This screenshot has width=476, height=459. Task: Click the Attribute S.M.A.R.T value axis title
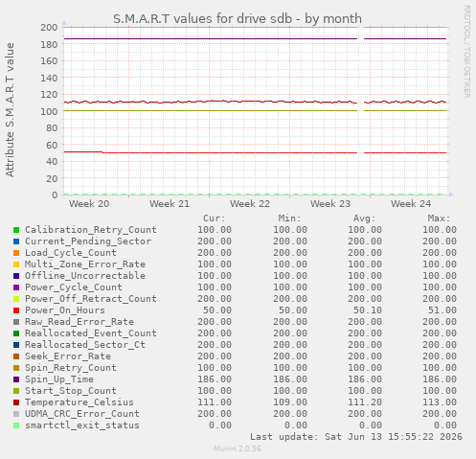coord(10,110)
